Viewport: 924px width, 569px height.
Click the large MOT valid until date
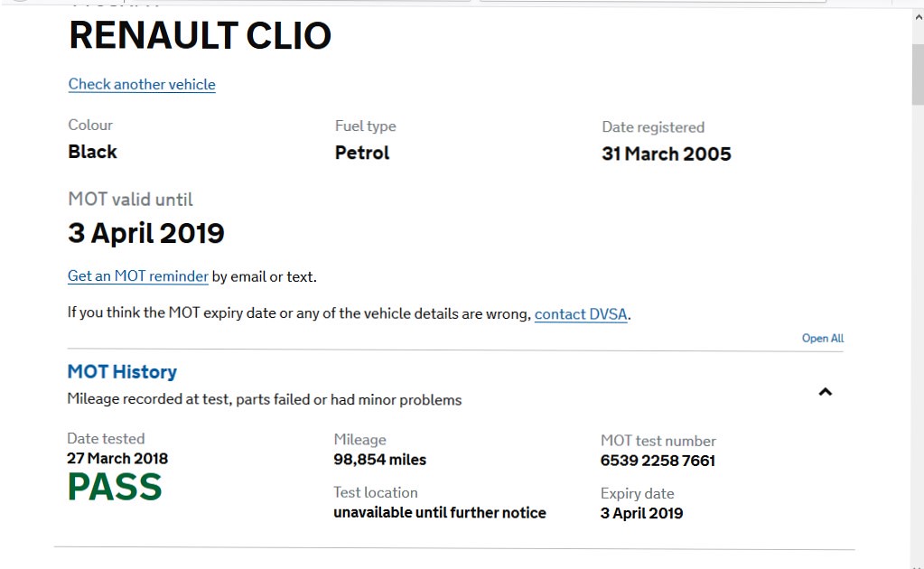tap(146, 233)
